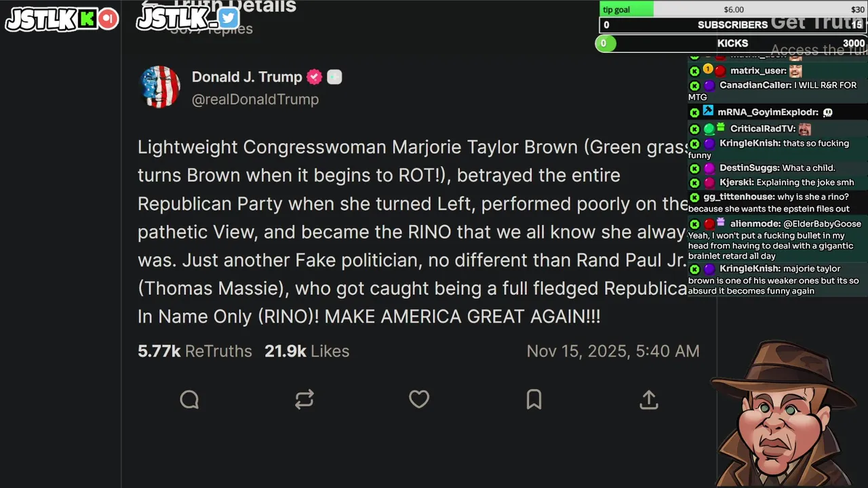Like the post with the heart icon
The width and height of the screenshot is (868, 488).
tap(419, 399)
